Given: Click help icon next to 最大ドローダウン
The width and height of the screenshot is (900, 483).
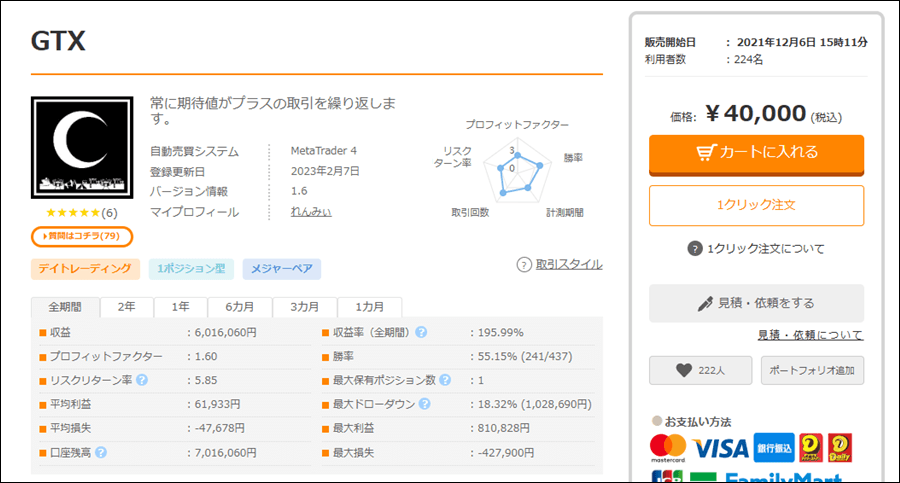Looking at the screenshot, I should 424,404.
